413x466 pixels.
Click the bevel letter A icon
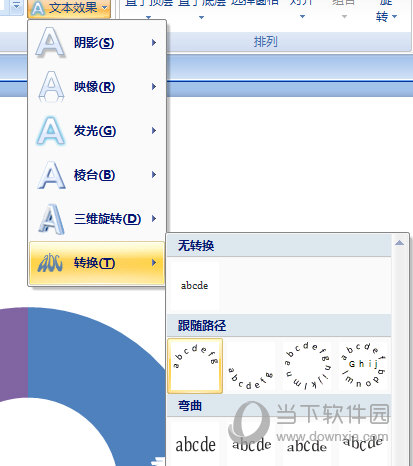pos(51,175)
